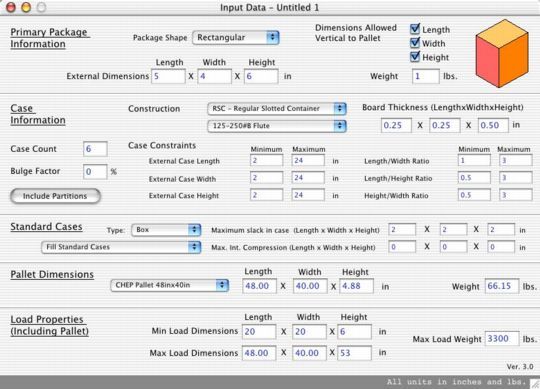This screenshot has width=540, height=389.
Task: Click Min Load Dimensions Height field
Action: point(354,332)
